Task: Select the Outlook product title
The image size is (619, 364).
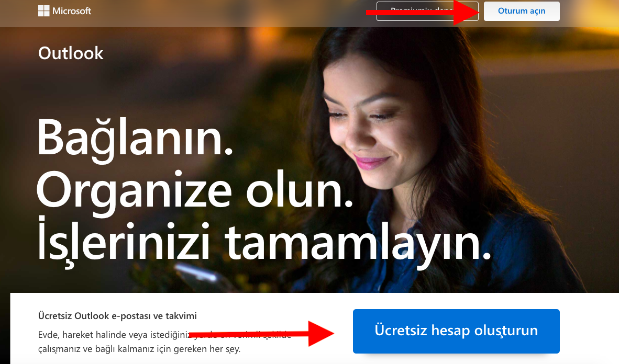Action: tap(71, 53)
